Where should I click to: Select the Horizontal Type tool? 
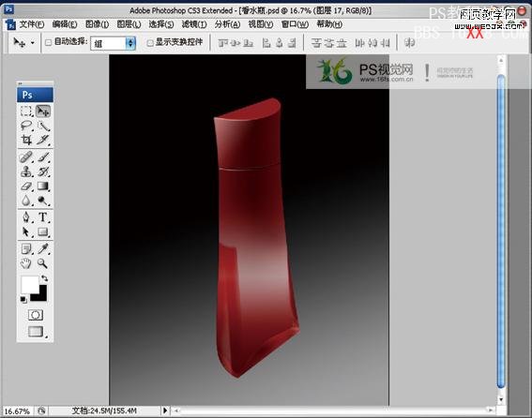coord(43,217)
